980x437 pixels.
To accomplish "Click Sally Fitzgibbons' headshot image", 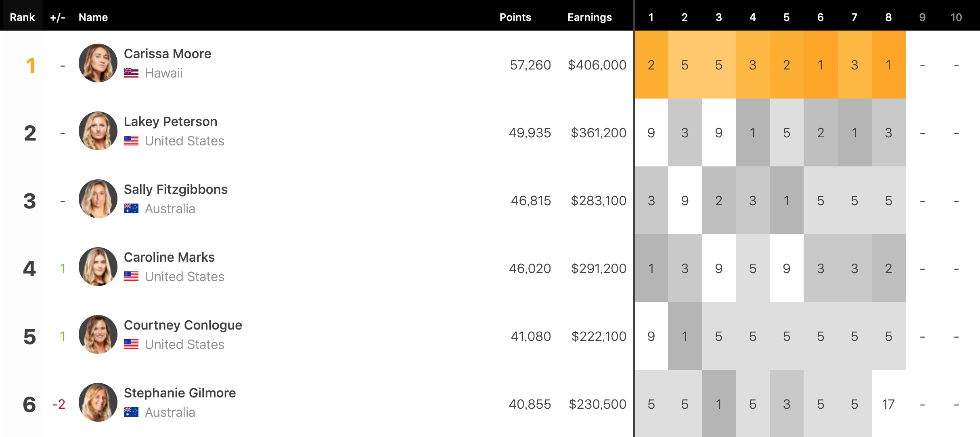I will [x=98, y=199].
